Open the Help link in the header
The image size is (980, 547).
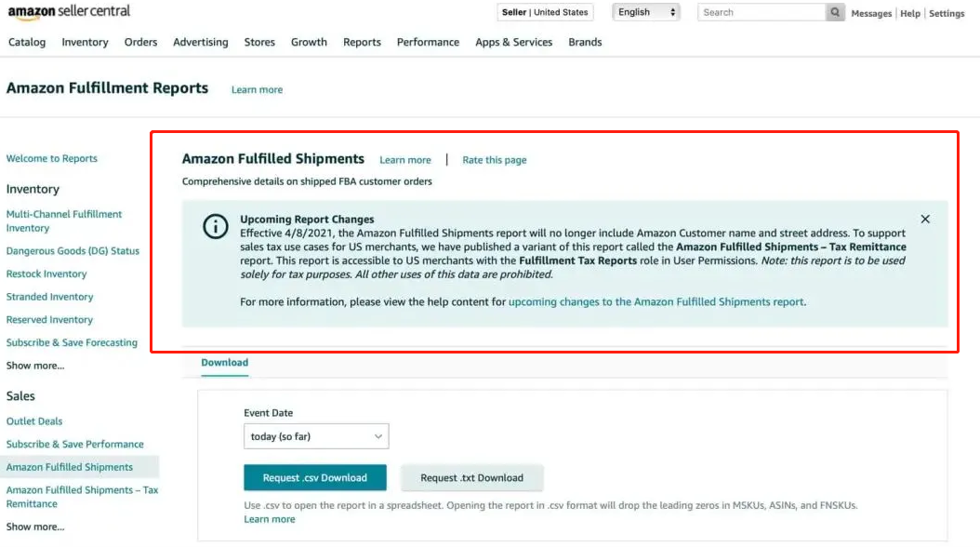pos(910,13)
